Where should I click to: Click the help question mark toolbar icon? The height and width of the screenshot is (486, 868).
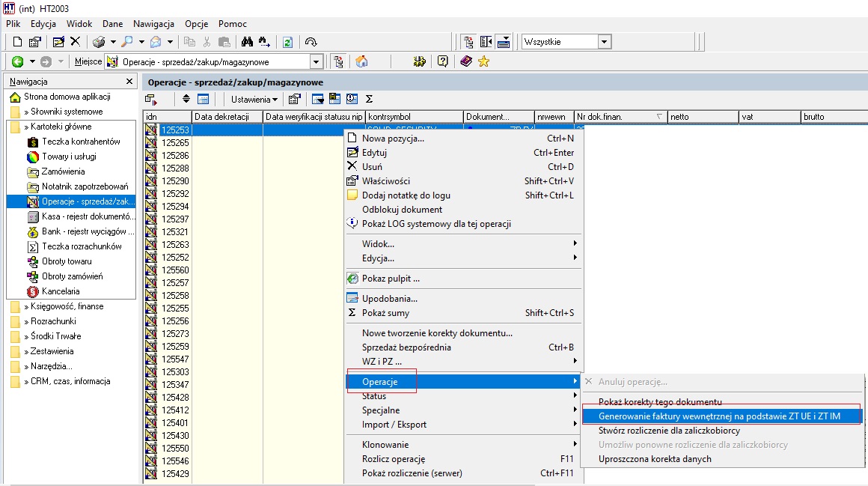pyautogui.click(x=442, y=61)
